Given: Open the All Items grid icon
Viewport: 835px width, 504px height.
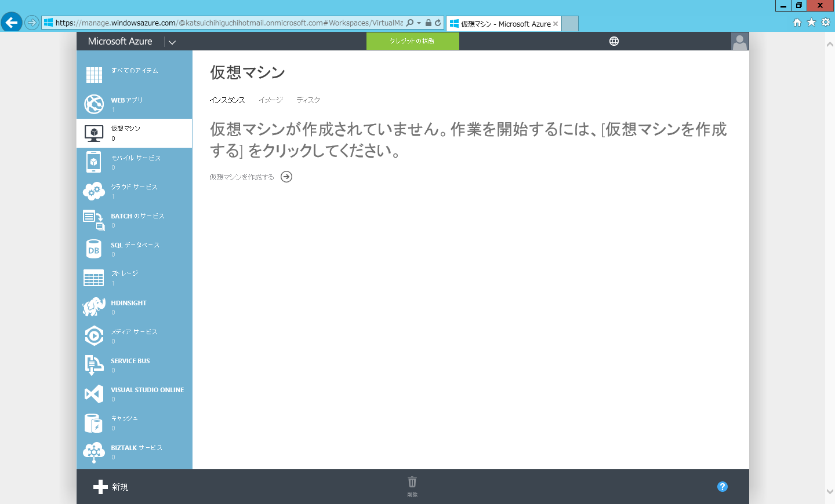Looking at the screenshot, I should (x=94, y=75).
